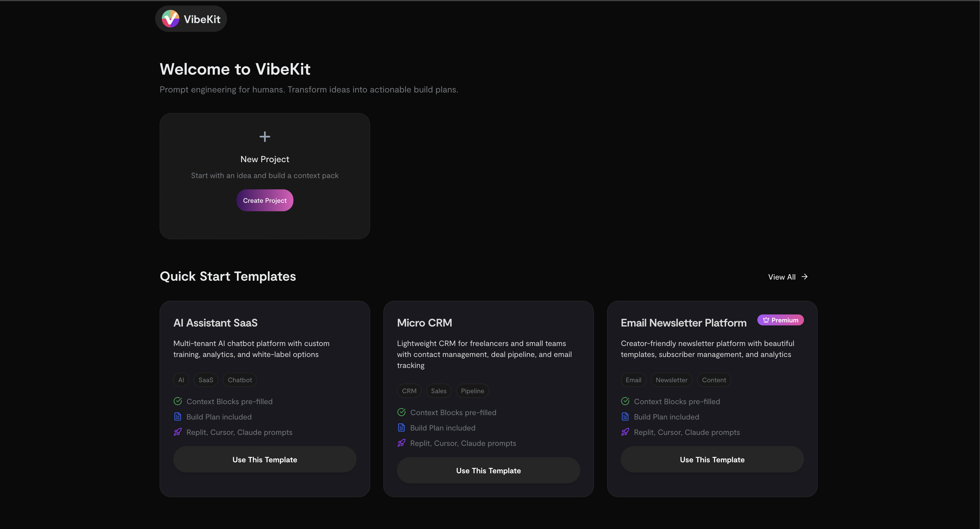The image size is (980, 529).
Task: Select the Content tag on Email Newsletter Platform
Action: tap(714, 379)
